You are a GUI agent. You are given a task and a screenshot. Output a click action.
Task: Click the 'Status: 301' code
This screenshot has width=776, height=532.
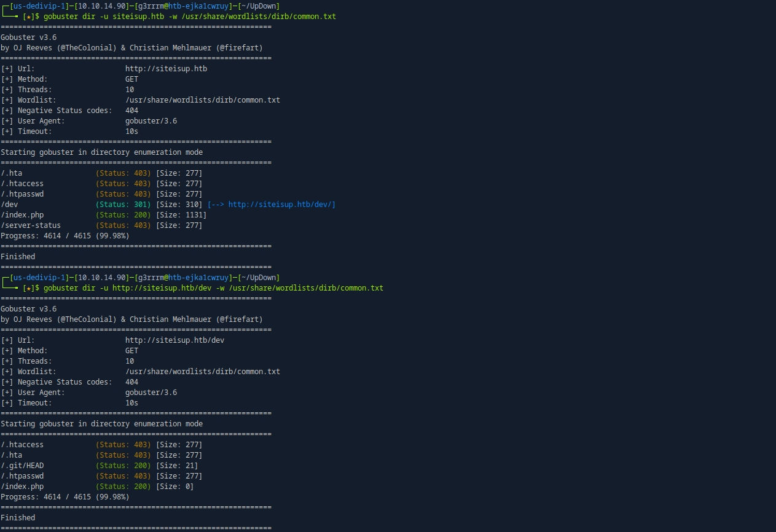pyautogui.click(x=123, y=205)
